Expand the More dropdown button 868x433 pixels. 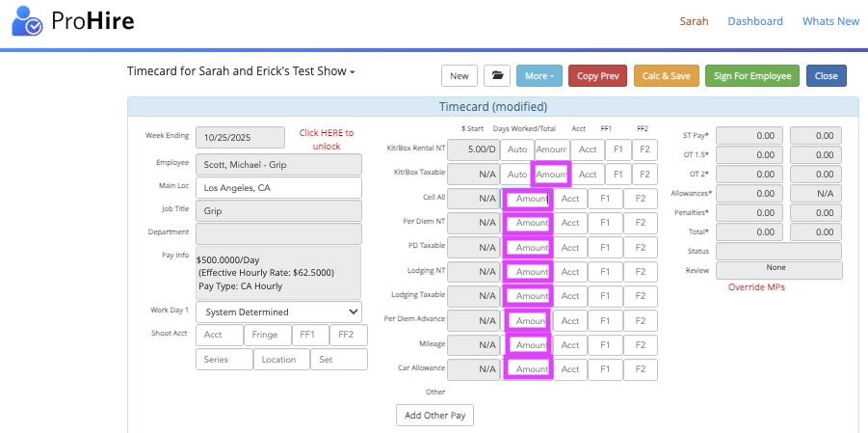[539, 76]
